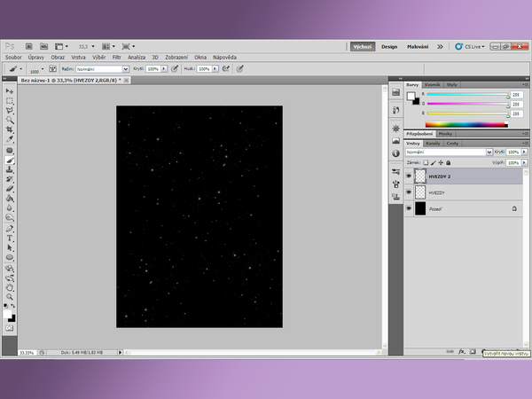Click the Bridge icon in the top bar
532x399 pixels.
click(29, 46)
